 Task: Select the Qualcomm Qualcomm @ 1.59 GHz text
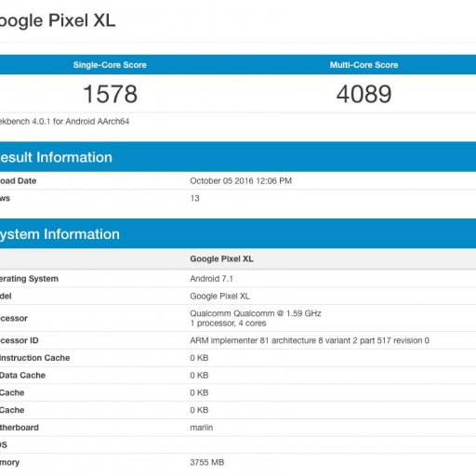(x=256, y=313)
